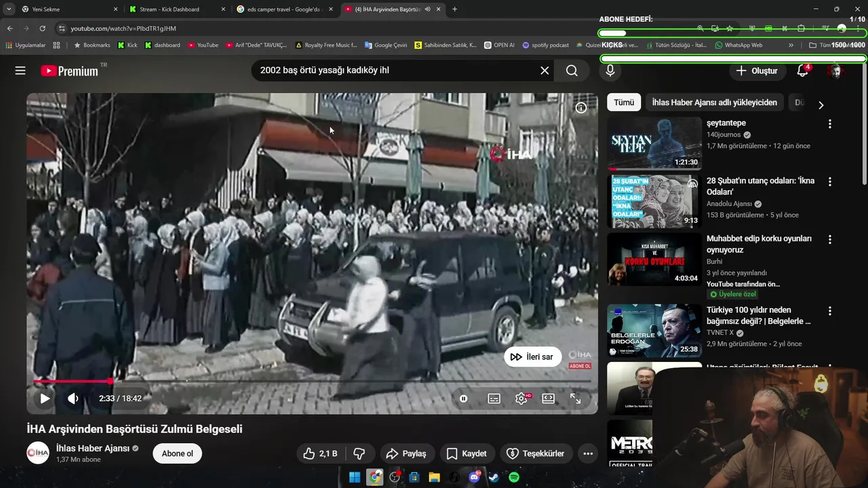
Task: Open more actions ellipsis under the video
Action: point(588,453)
